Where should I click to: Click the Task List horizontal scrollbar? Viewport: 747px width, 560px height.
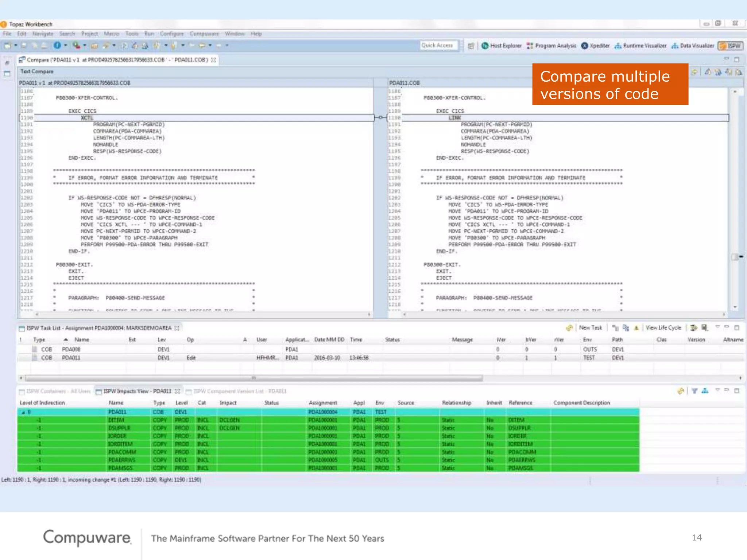pos(254,378)
